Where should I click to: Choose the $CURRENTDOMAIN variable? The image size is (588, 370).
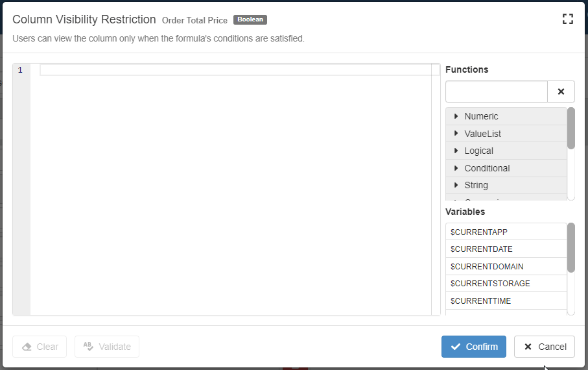486,266
